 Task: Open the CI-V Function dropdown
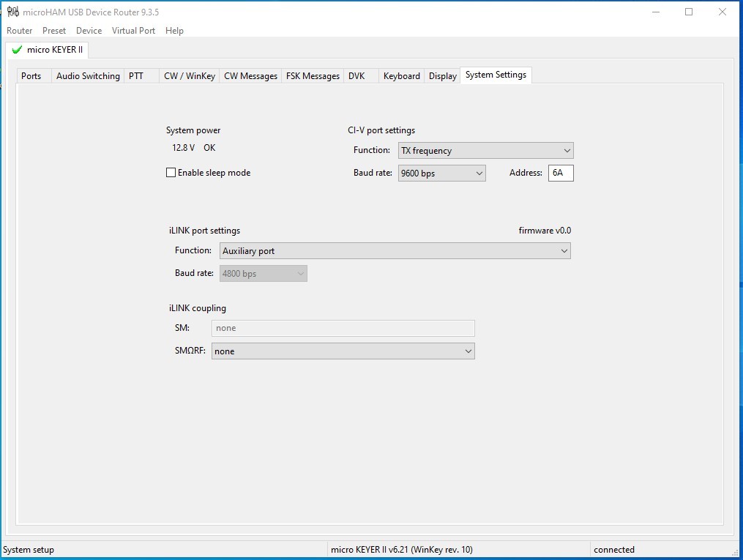486,151
